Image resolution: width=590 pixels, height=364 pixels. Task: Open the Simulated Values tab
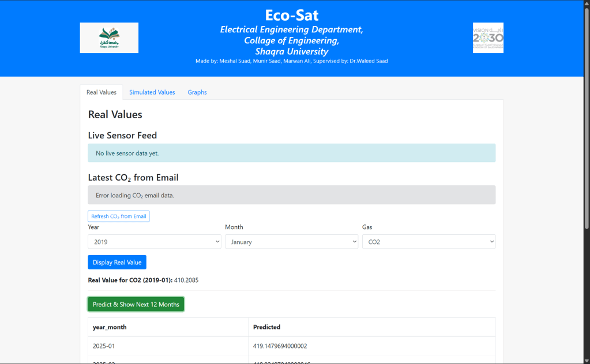coord(152,92)
